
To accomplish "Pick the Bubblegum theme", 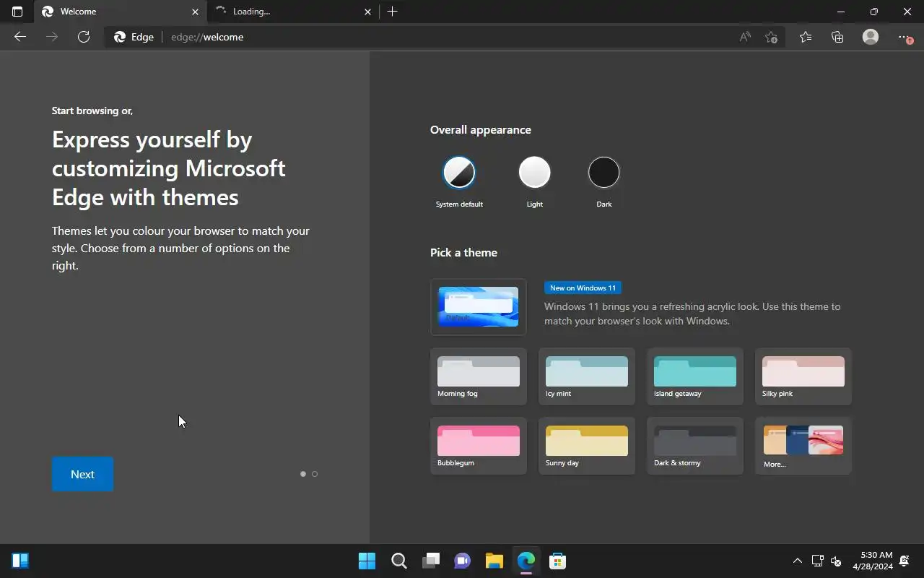I will [479, 446].
